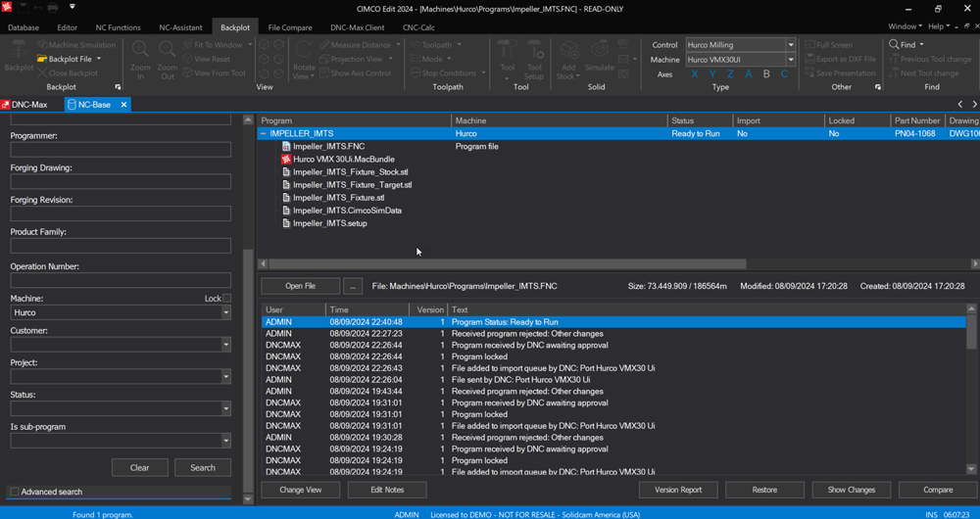Switch to the NC-Assistant ribbon tab
Viewport: 980px width, 519px height.
point(178,27)
